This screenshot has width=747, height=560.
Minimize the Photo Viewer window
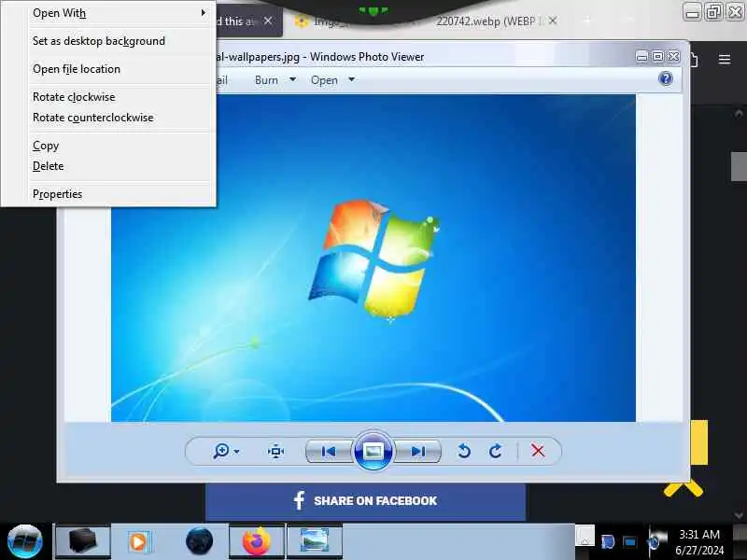(x=641, y=57)
